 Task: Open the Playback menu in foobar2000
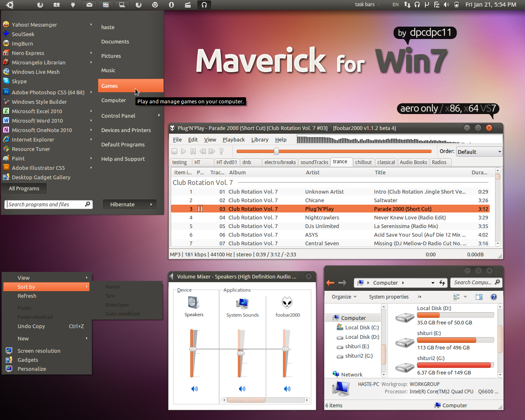tap(233, 139)
